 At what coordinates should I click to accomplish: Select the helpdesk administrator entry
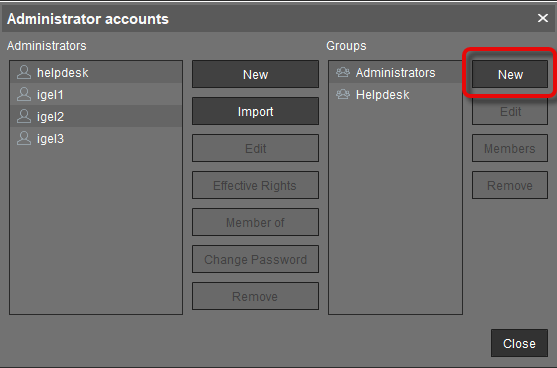(96, 72)
